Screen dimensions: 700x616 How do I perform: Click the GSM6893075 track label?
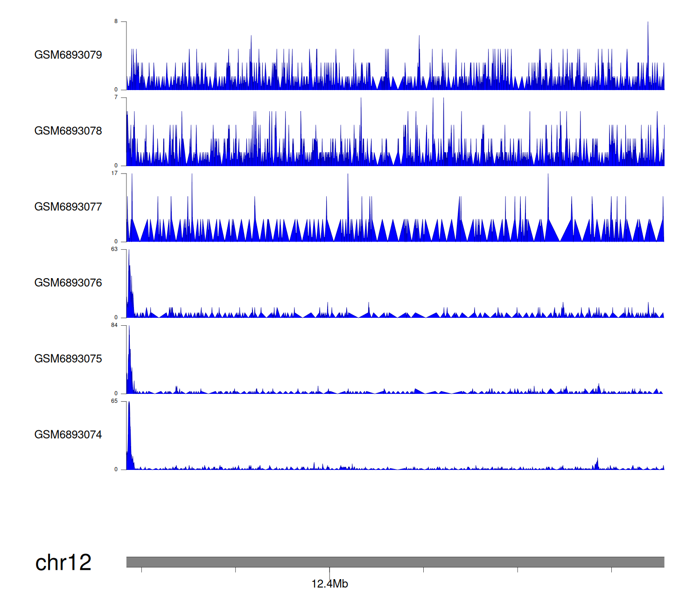[x=68, y=359]
